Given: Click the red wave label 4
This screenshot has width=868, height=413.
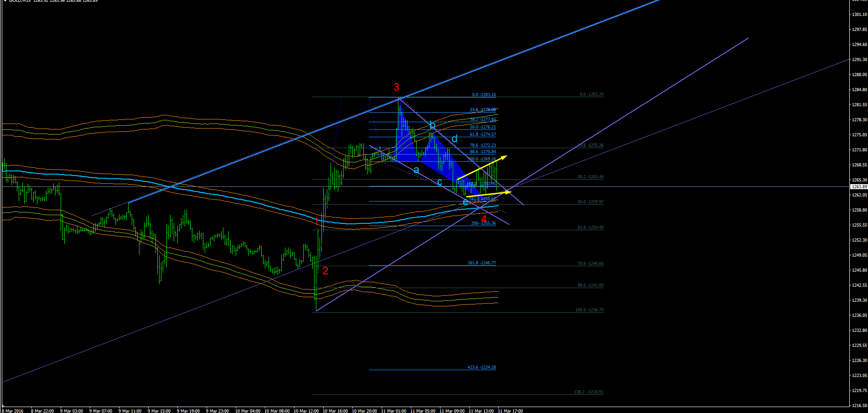Looking at the screenshot, I should click(484, 219).
